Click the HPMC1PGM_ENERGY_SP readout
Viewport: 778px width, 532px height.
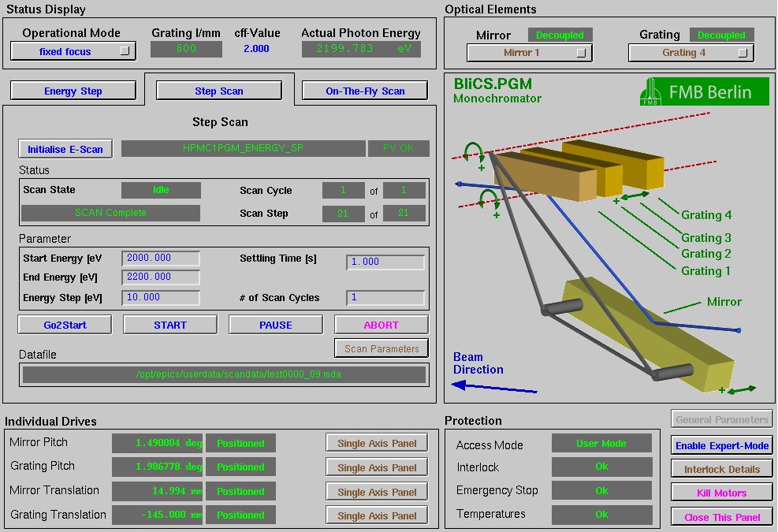coord(243,148)
